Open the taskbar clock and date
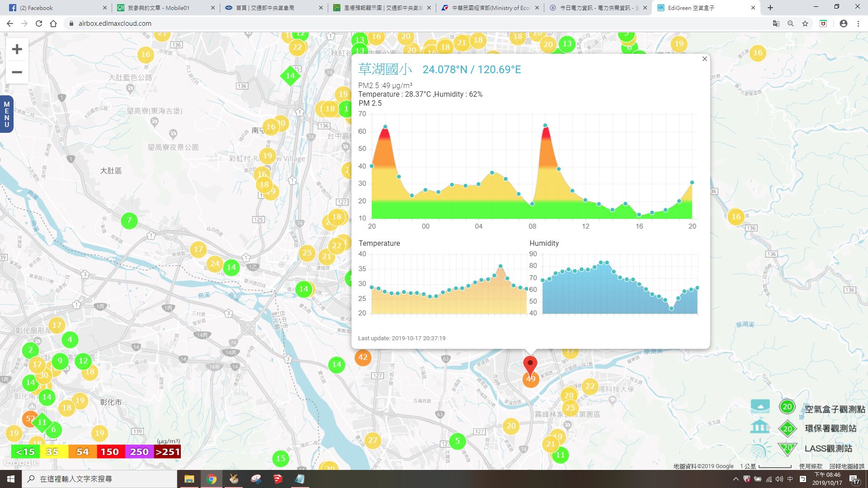 tap(827, 479)
